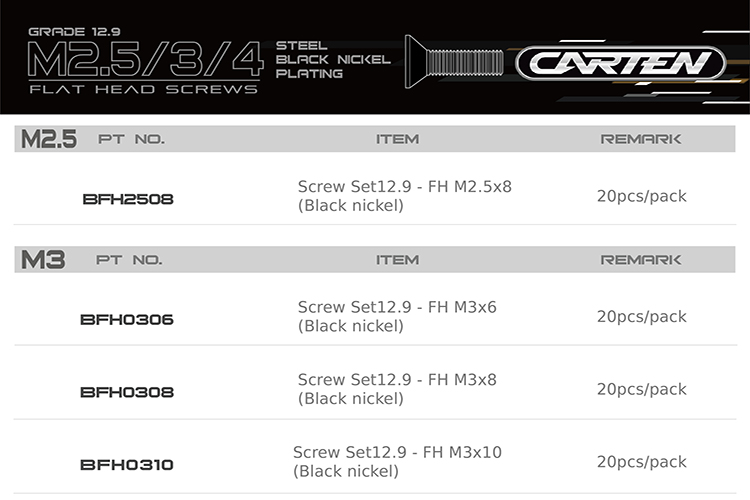The height and width of the screenshot is (500, 750).
Task: Select part number BFH0306
Action: coord(127,320)
